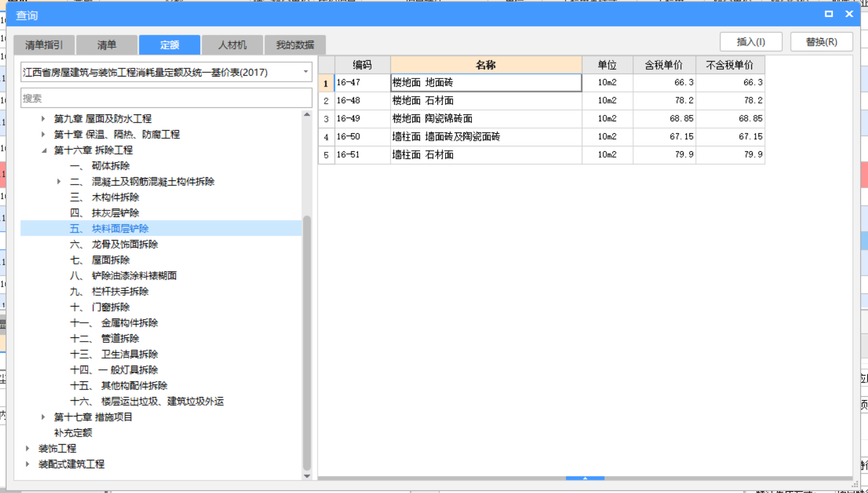Expand 二、混凝土及钢筋混凝土构件拆除 node
Image resolution: width=868 pixels, height=493 pixels.
coord(59,181)
